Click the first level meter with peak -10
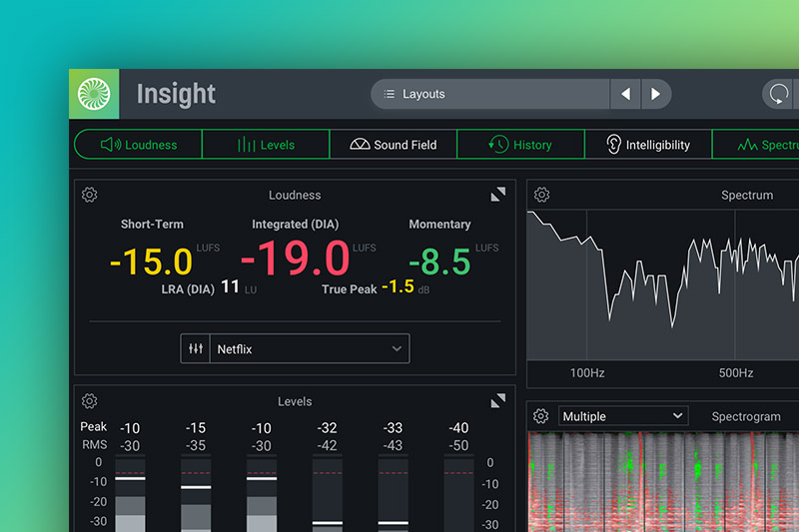Screen dimensions: 799x532 [130, 494]
